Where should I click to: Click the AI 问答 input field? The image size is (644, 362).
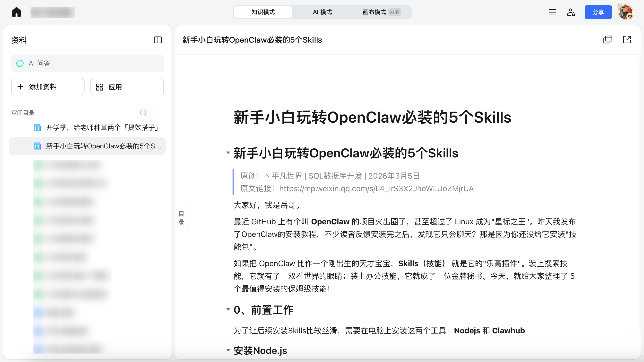click(x=87, y=63)
